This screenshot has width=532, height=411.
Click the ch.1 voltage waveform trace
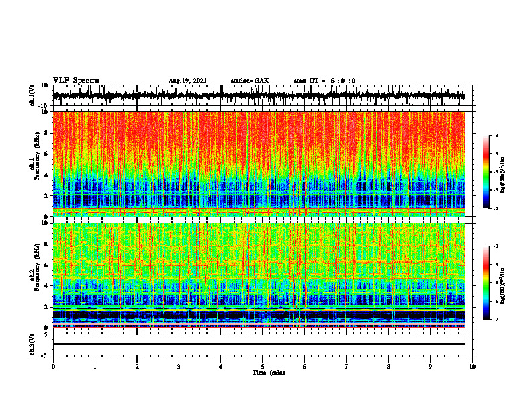pos(259,96)
